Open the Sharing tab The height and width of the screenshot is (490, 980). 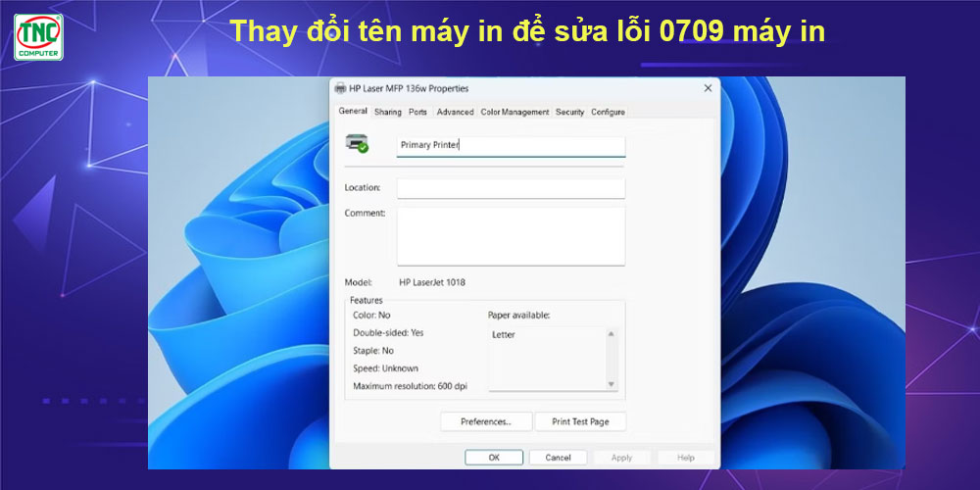[x=387, y=112]
